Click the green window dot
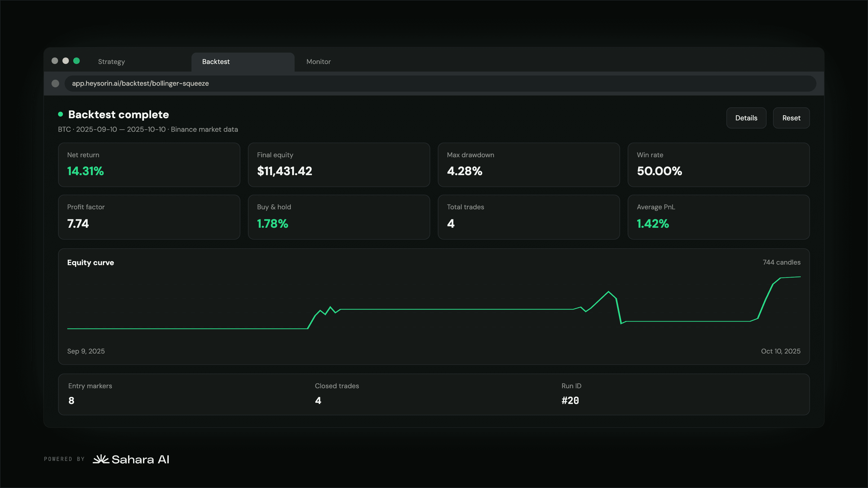 point(76,61)
